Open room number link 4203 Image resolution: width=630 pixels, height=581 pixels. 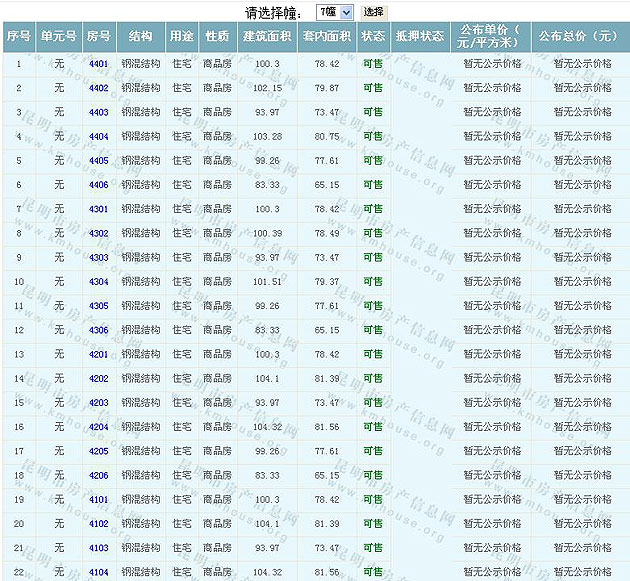point(98,403)
